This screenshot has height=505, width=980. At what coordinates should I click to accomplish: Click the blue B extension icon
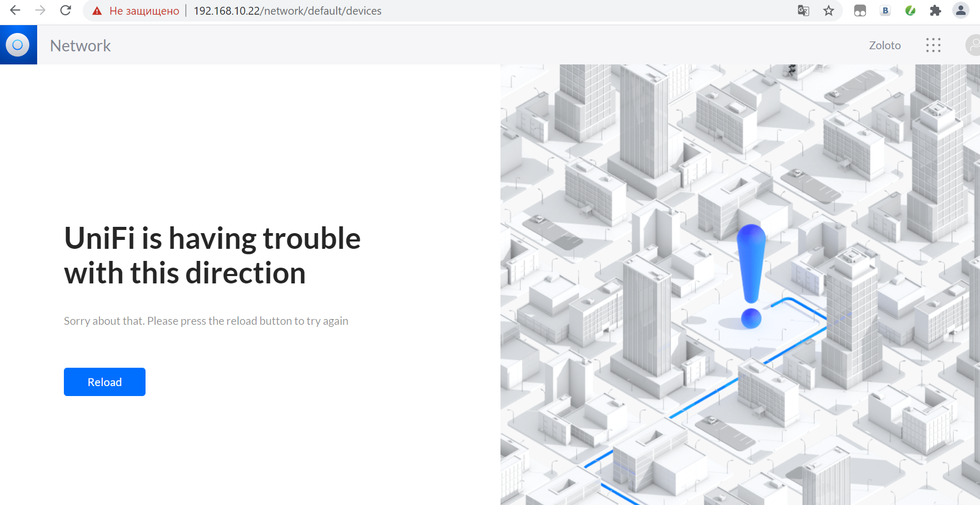[x=885, y=10]
